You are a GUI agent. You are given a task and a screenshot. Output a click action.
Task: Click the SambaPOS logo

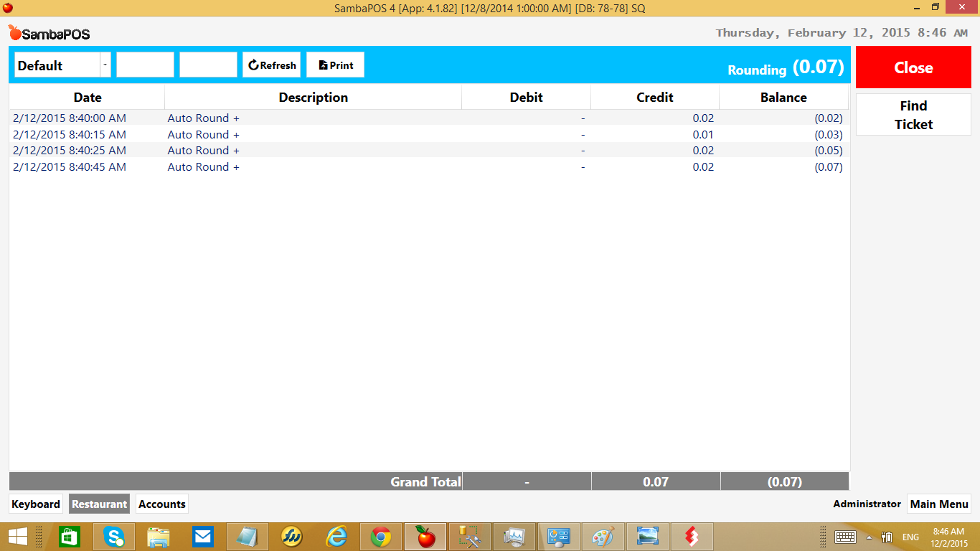(49, 33)
